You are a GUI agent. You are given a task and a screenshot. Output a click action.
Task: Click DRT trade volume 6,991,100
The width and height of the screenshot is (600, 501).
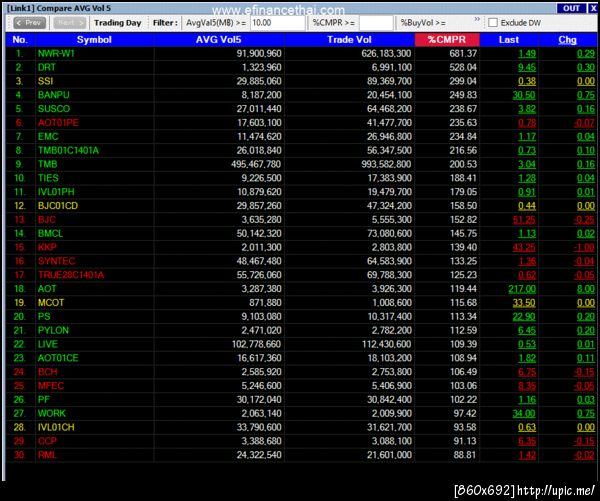[x=392, y=67]
